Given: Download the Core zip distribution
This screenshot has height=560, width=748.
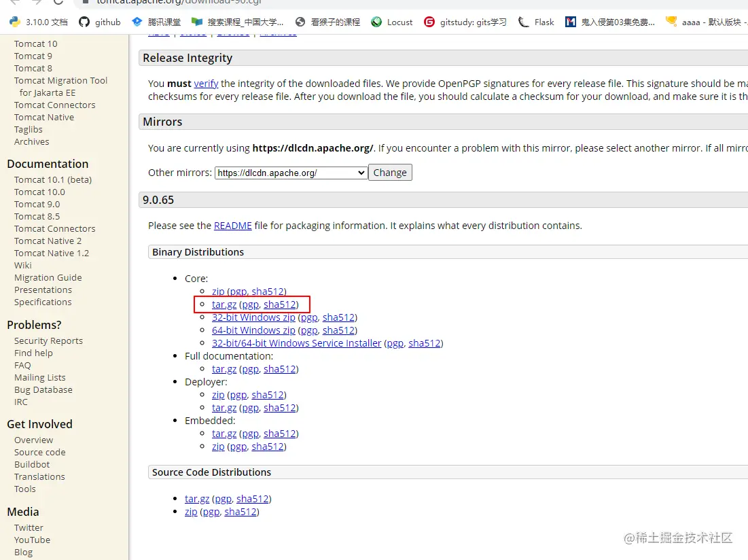Looking at the screenshot, I should (x=218, y=292).
